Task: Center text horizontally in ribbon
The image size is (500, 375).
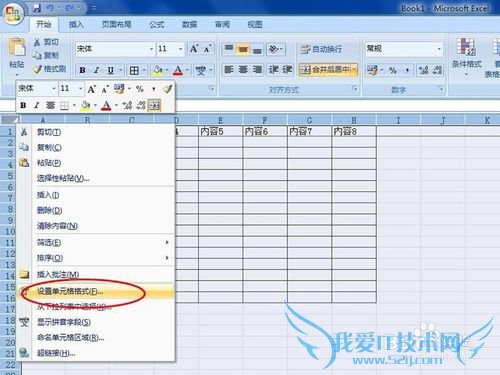Action: coord(243,70)
